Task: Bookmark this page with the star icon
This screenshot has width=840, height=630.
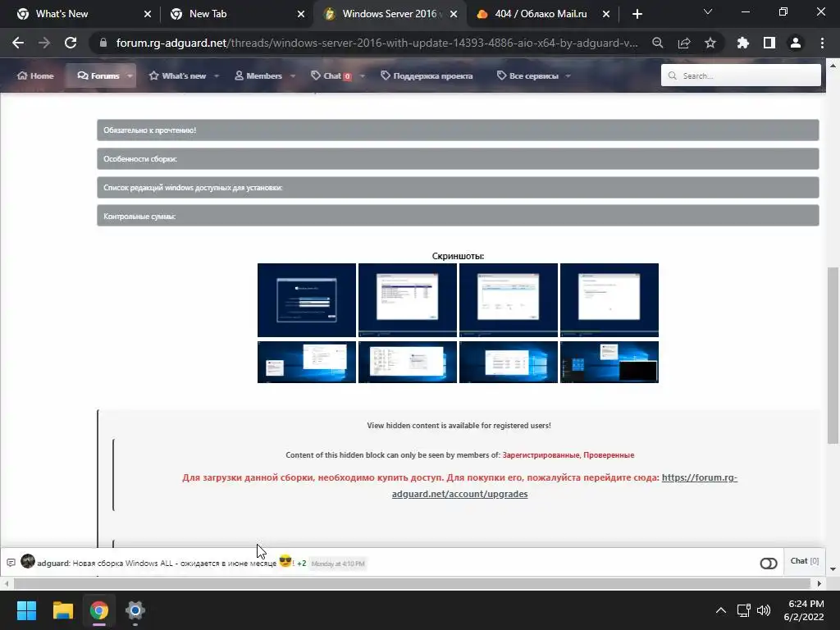Action: pyautogui.click(x=710, y=43)
